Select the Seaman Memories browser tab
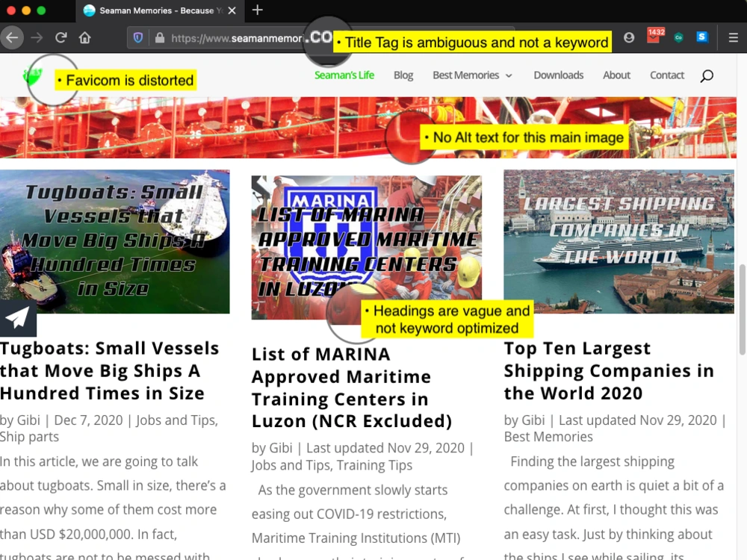 [x=160, y=10]
